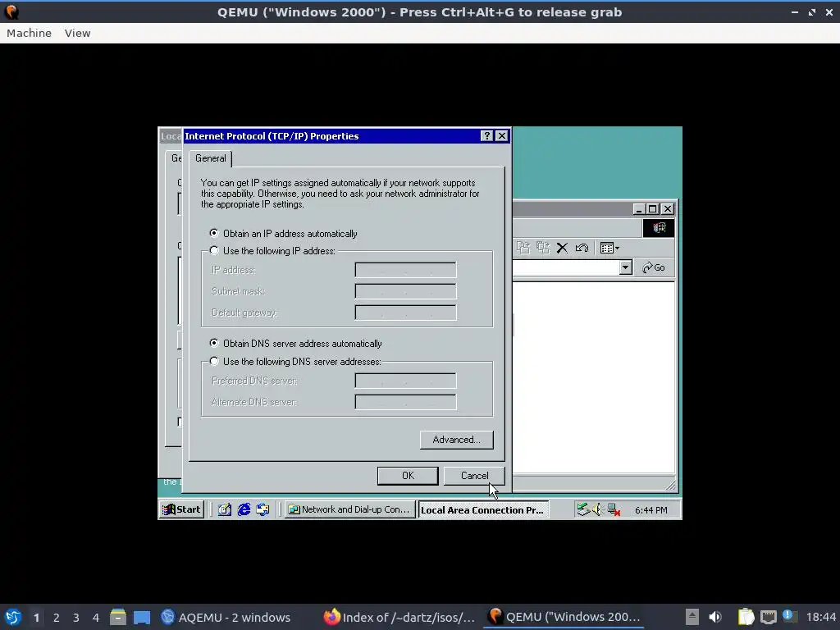Click the Alternate DNS server field
This screenshot has width=840, height=630.
click(405, 402)
